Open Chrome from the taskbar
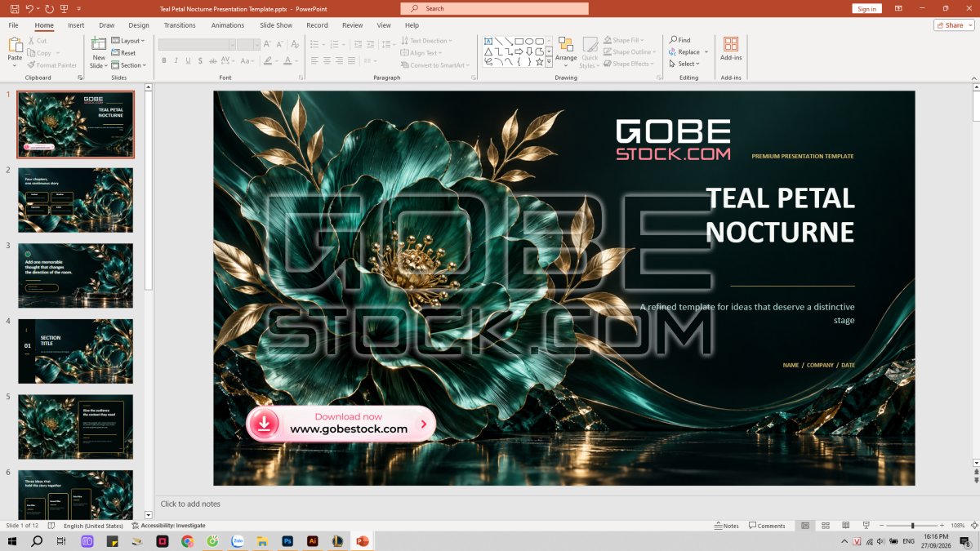The width and height of the screenshot is (980, 551). click(x=187, y=541)
